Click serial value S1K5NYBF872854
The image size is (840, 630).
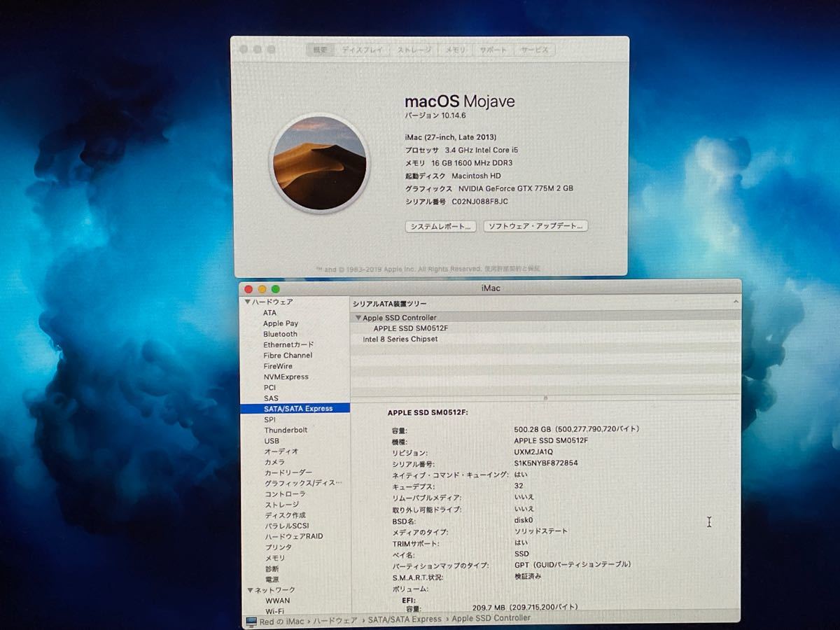(x=546, y=463)
